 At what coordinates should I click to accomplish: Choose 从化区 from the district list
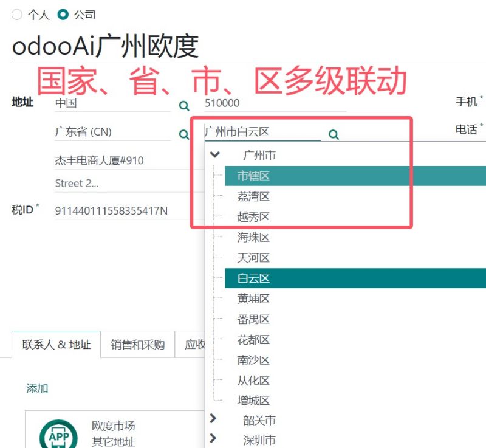coord(253,381)
